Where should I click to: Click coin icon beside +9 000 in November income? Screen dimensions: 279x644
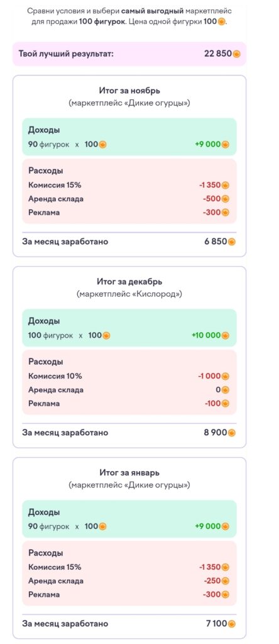pos(225,144)
